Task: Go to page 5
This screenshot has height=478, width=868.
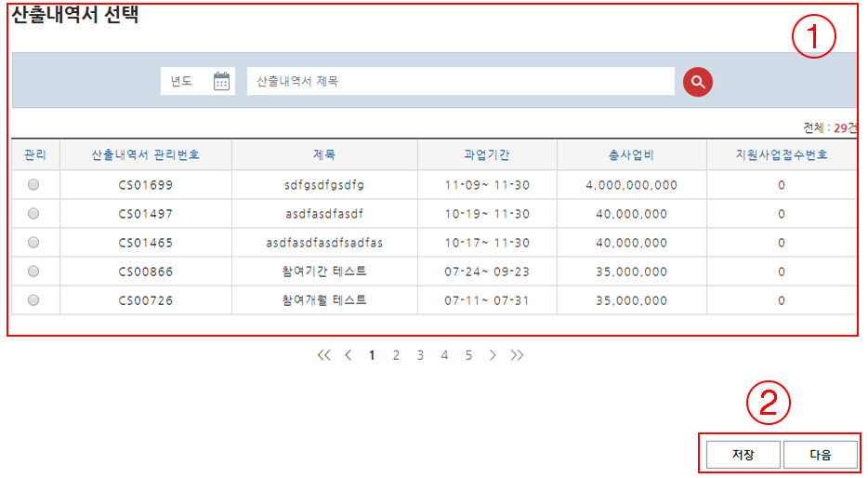Action: 468,355
